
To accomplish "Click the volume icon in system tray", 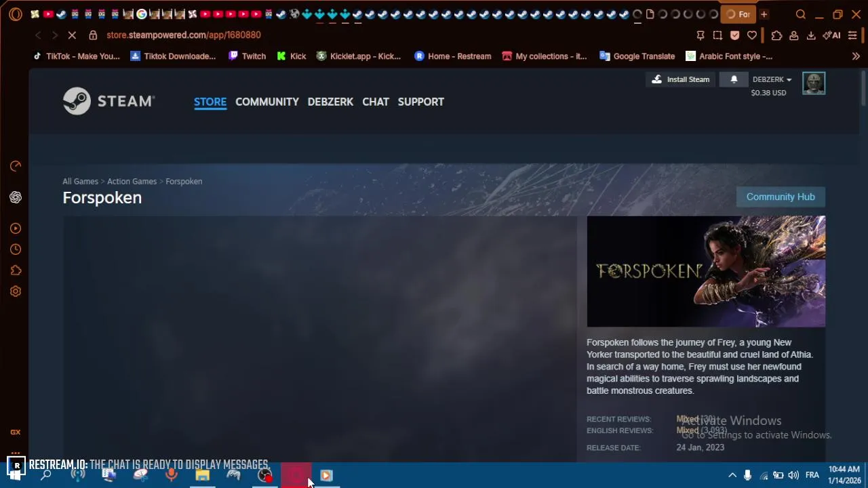I will (x=793, y=475).
